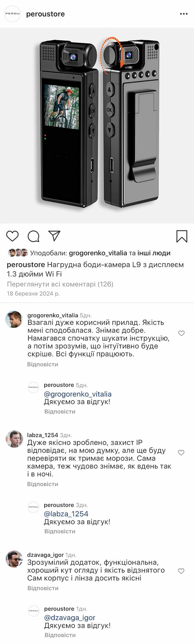
Task: Open comments via speech bubble icon
Action: coord(34,236)
